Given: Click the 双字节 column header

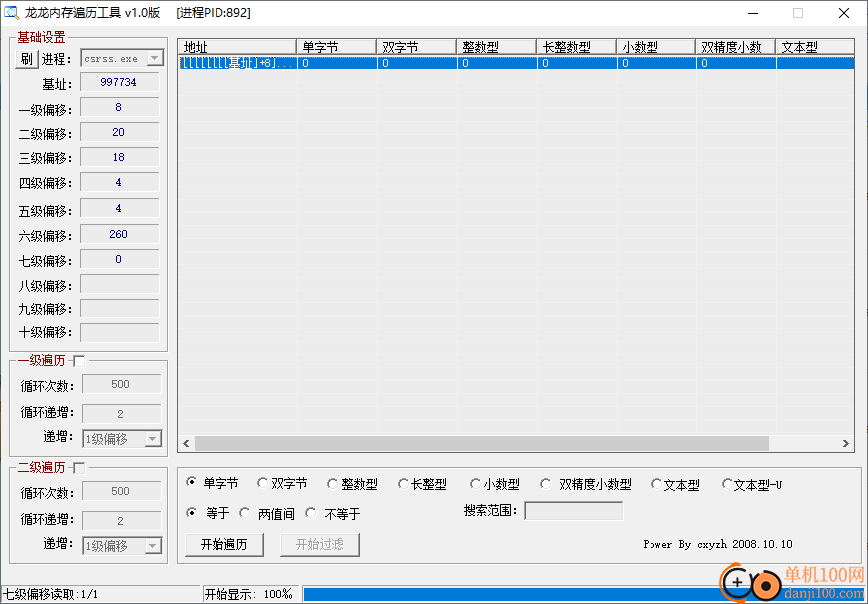Looking at the screenshot, I should pos(416,47).
